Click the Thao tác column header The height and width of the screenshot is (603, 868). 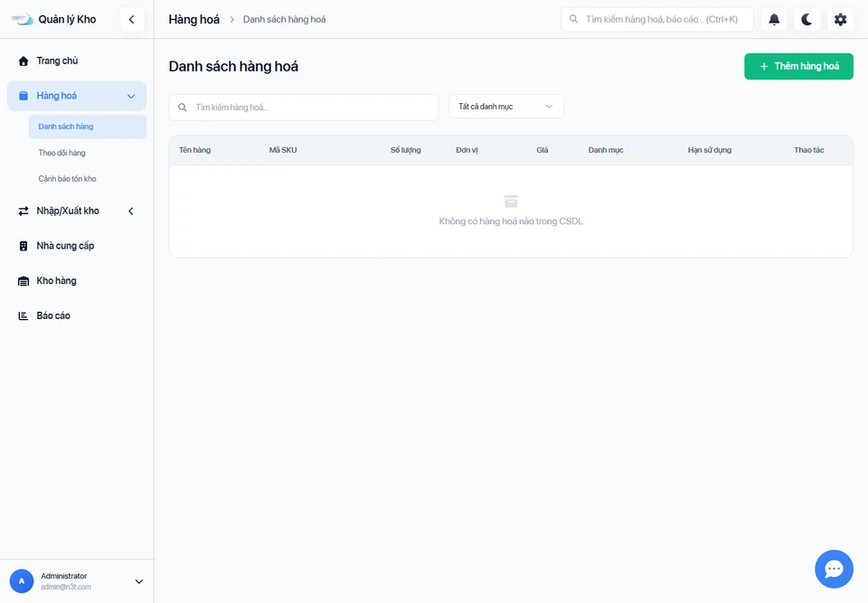[808, 150]
